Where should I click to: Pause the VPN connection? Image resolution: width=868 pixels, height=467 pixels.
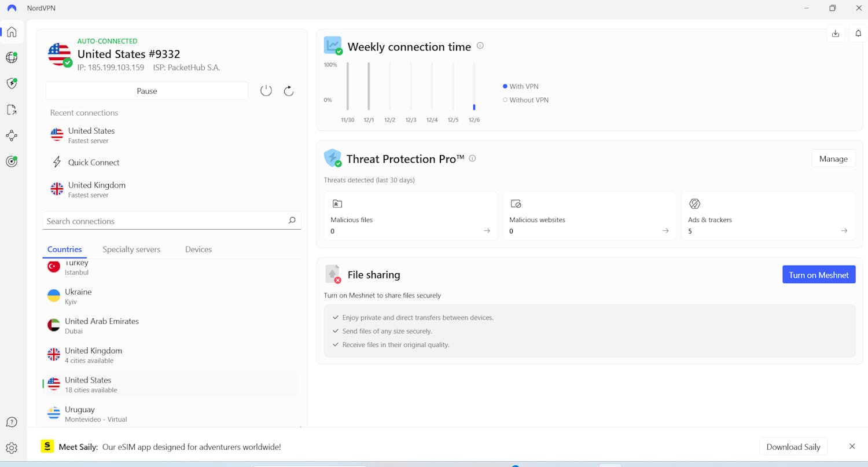coord(147,91)
